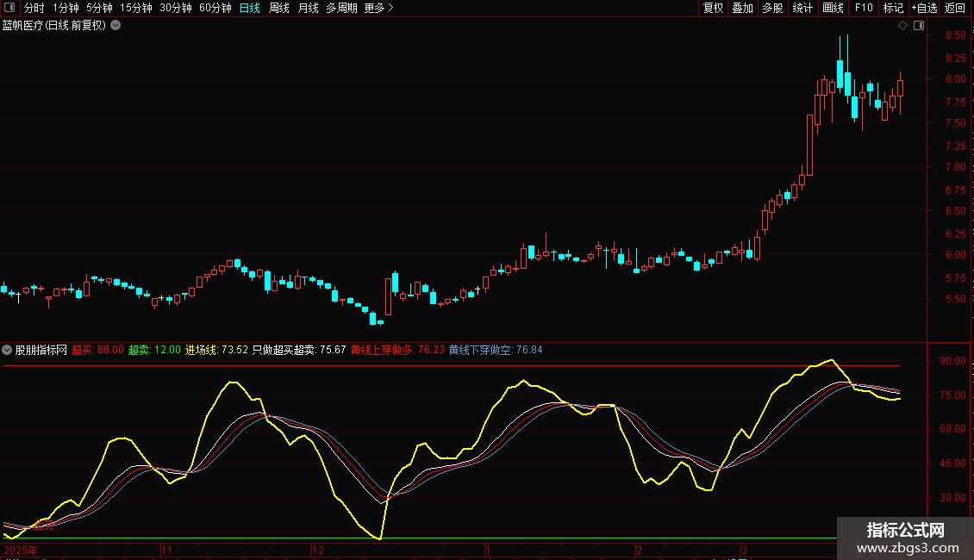
Task: Click the 8.50 price axis label
Action: [x=955, y=35]
